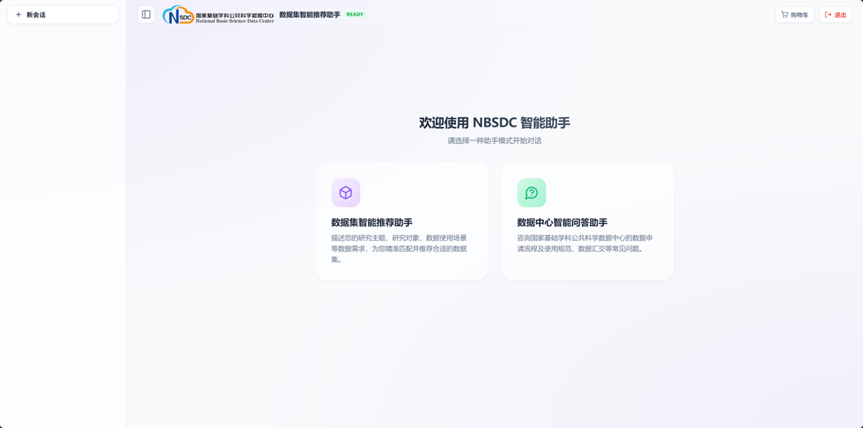This screenshot has height=428, width=863.
Task: Click the red exit arrow icon
Action: point(828,15)
